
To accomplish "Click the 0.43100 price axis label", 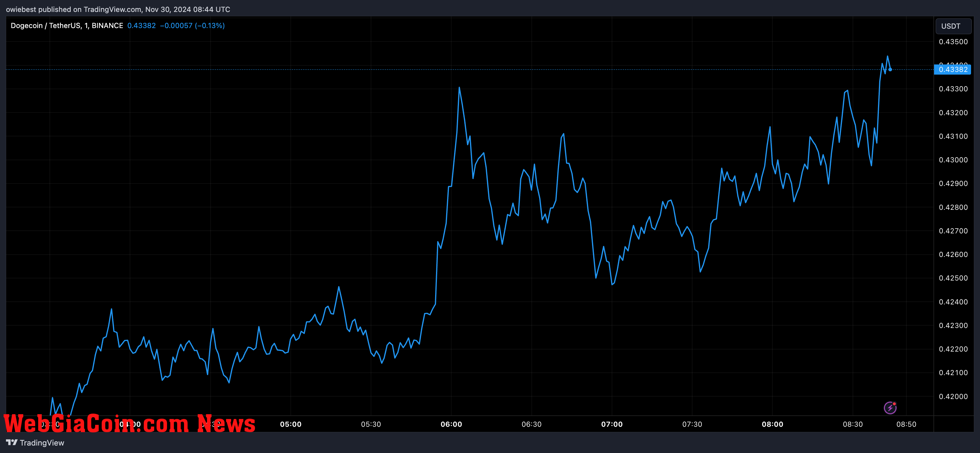I will (953, 136).
